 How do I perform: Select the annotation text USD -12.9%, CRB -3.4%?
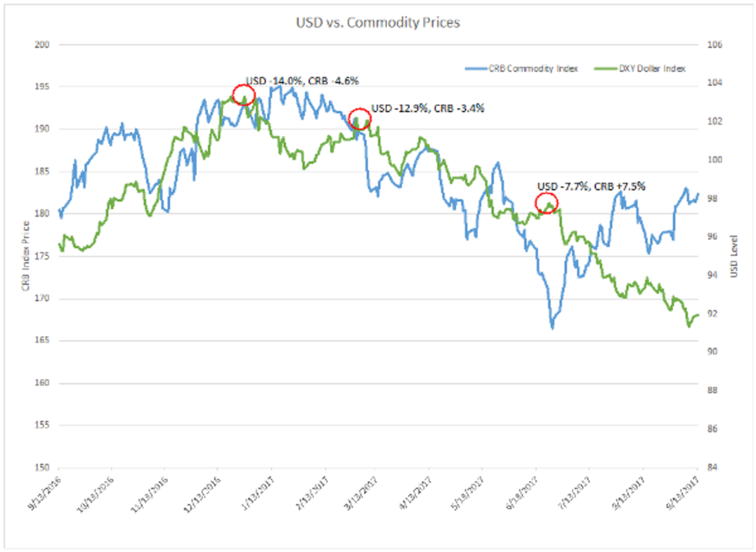tap(428, 108)
